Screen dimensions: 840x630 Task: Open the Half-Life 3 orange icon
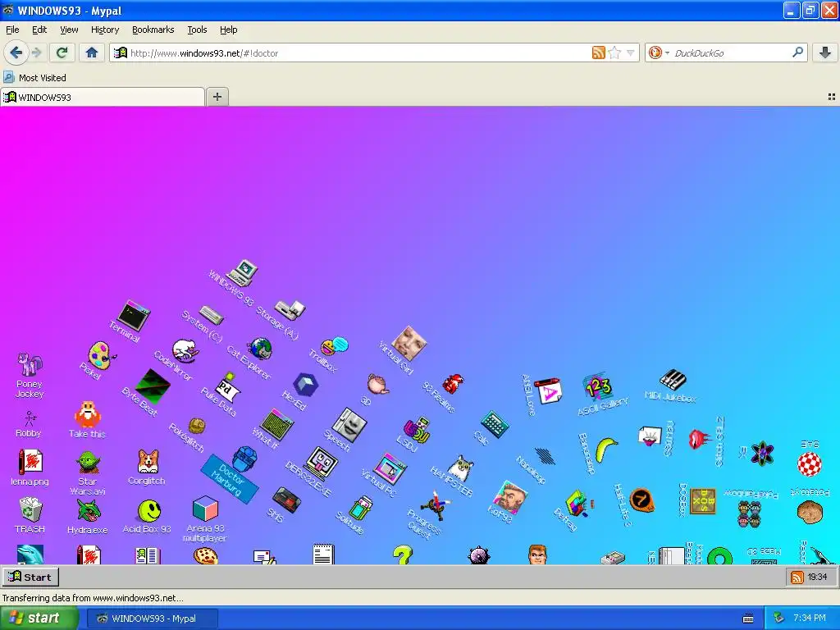point(641,500)
